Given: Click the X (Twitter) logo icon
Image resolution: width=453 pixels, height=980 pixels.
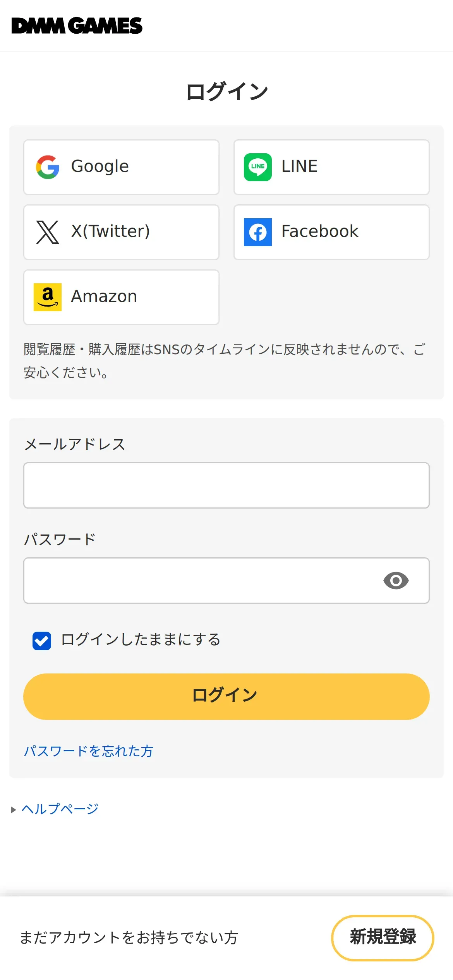Looking at the screenshot, I should click(x=48, y=232).
